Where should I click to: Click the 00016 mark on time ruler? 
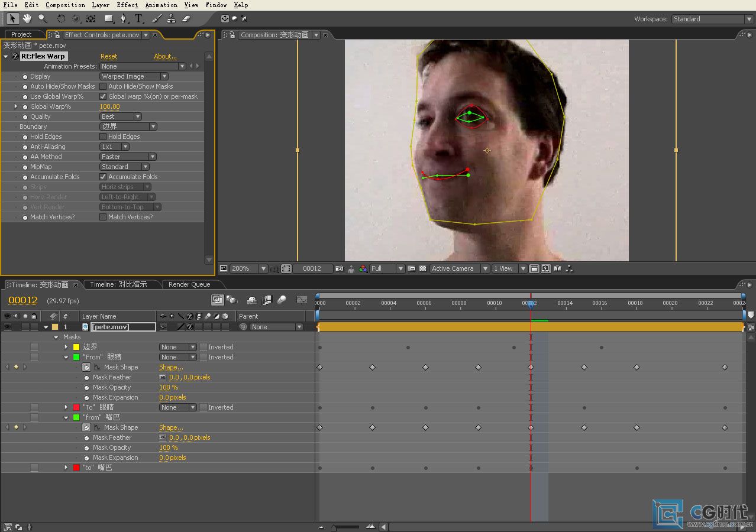click(600, 303)
